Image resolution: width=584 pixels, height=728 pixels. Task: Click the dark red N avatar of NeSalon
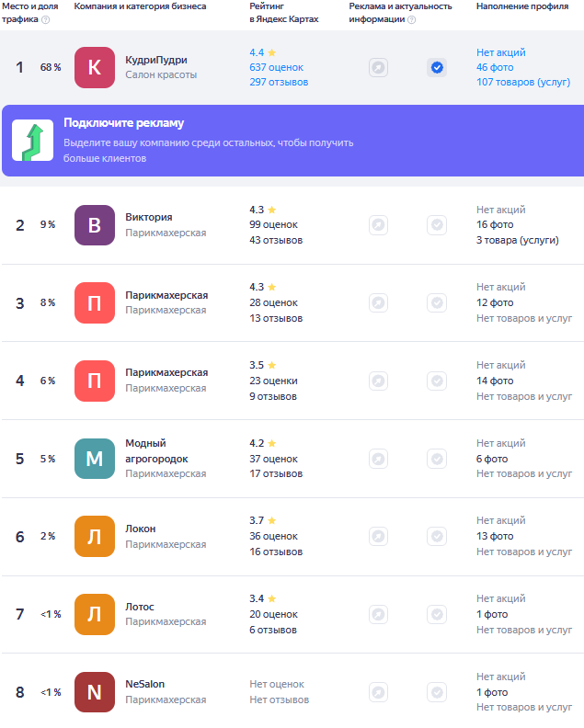[x=95, y=692]
